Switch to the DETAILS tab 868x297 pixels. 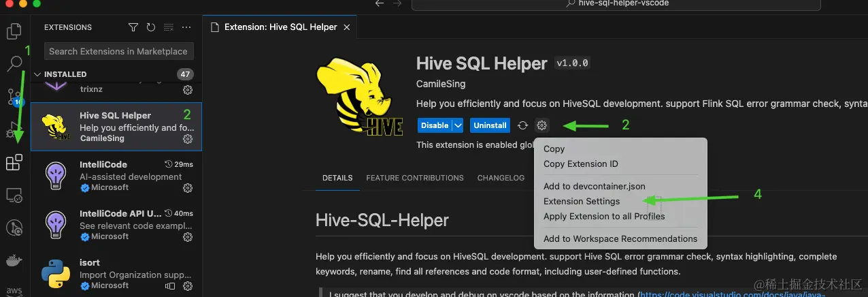tap(337, 178)
